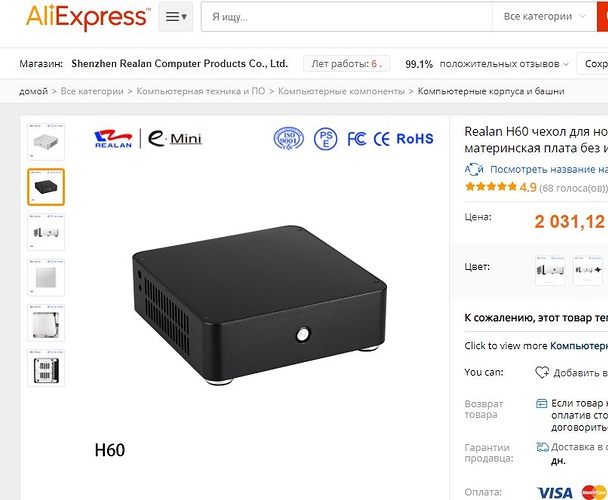Click the return policy icon
This screenshot has height=500, width=608.
(541, 403)
